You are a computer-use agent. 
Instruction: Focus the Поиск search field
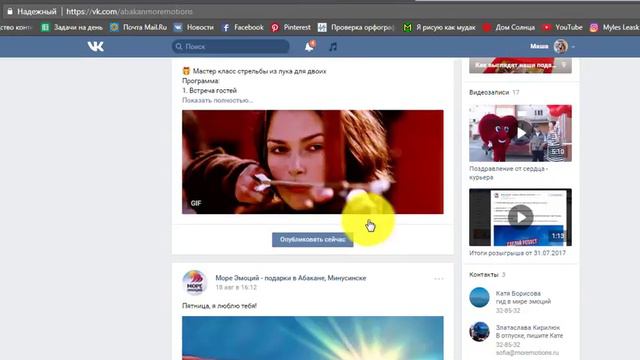(231, 47)
